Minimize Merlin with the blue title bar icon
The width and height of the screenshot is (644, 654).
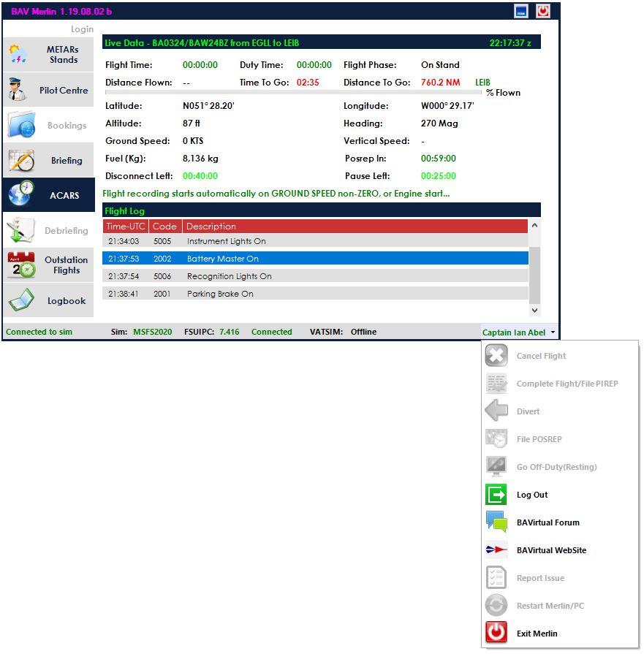[521, 11]
